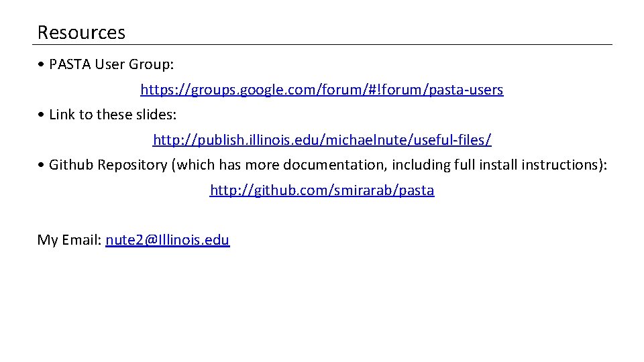
Task: Click the "Resources" slide title
Action: point(81,32)
